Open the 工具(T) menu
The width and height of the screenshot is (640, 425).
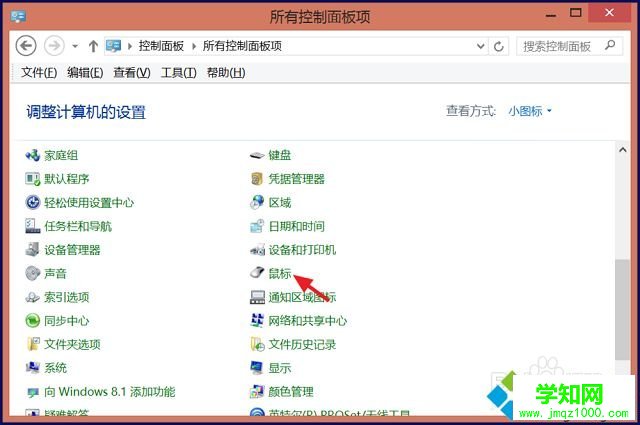point(178,73)
